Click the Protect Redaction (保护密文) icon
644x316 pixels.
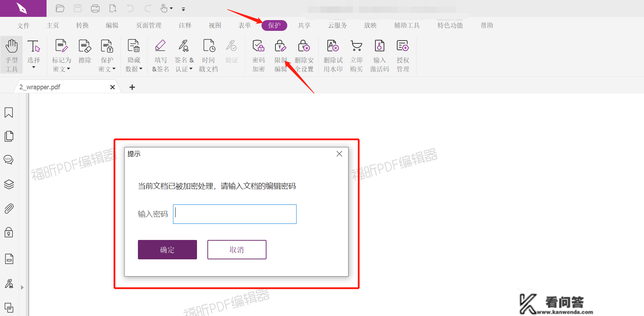pyautogui.click(x=107, y=47)
